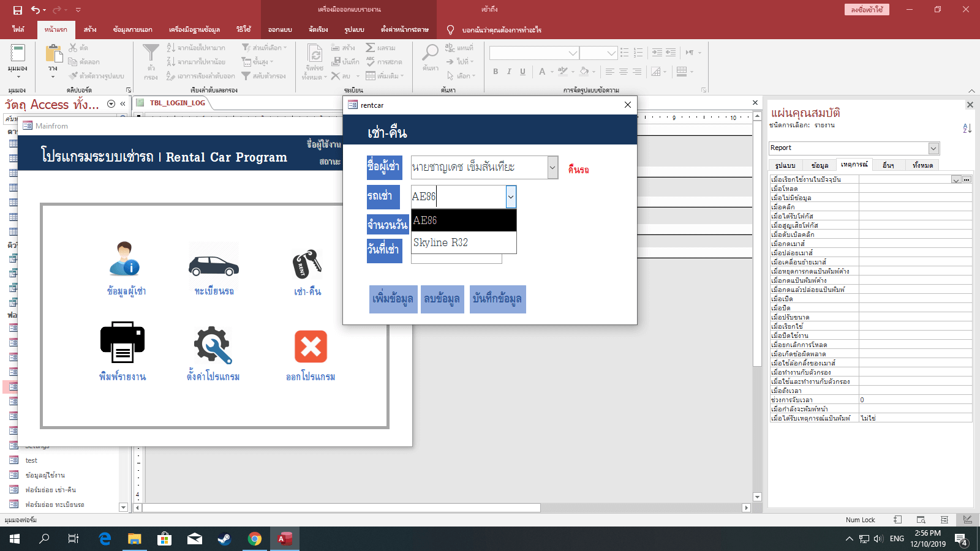Toggle align text left
This screenshot has width=980, height=551.
609,72
